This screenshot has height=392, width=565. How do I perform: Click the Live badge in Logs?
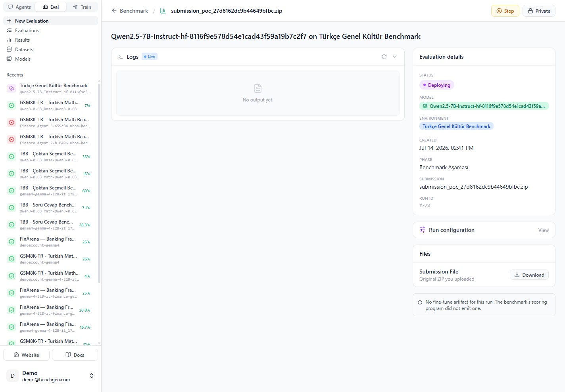150,57
